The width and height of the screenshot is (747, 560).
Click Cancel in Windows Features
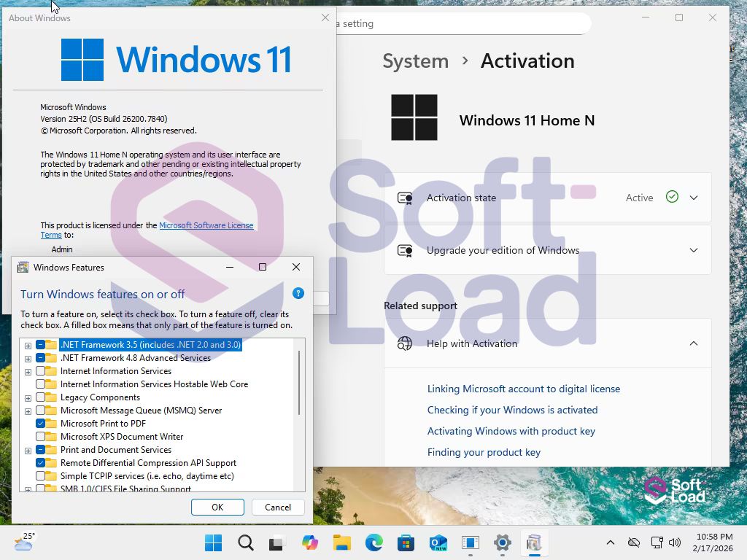point(278,507)
